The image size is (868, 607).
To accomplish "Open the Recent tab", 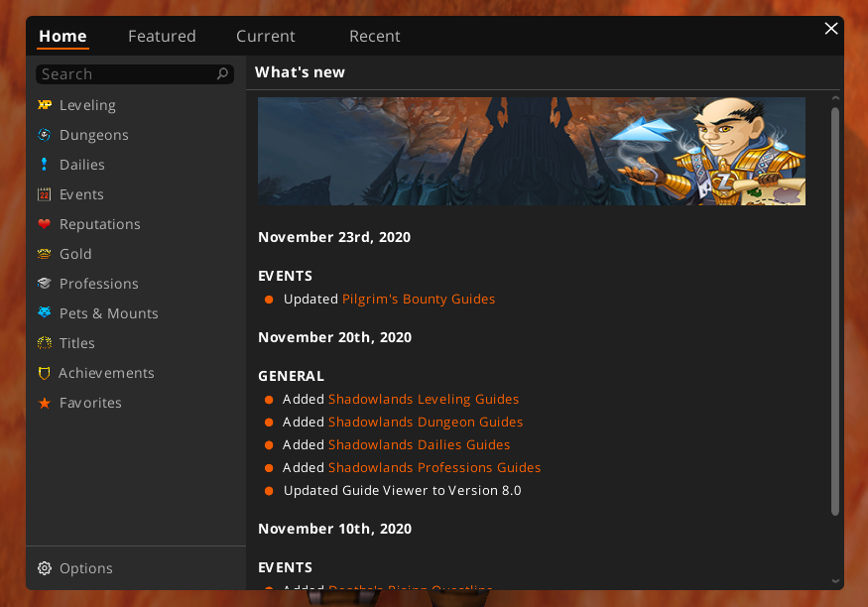I will (x=375, y=36).
